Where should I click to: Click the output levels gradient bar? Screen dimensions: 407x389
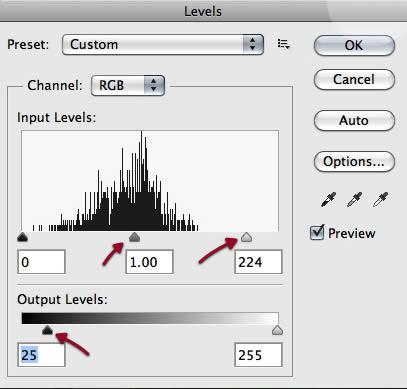(x=150, y=318)
